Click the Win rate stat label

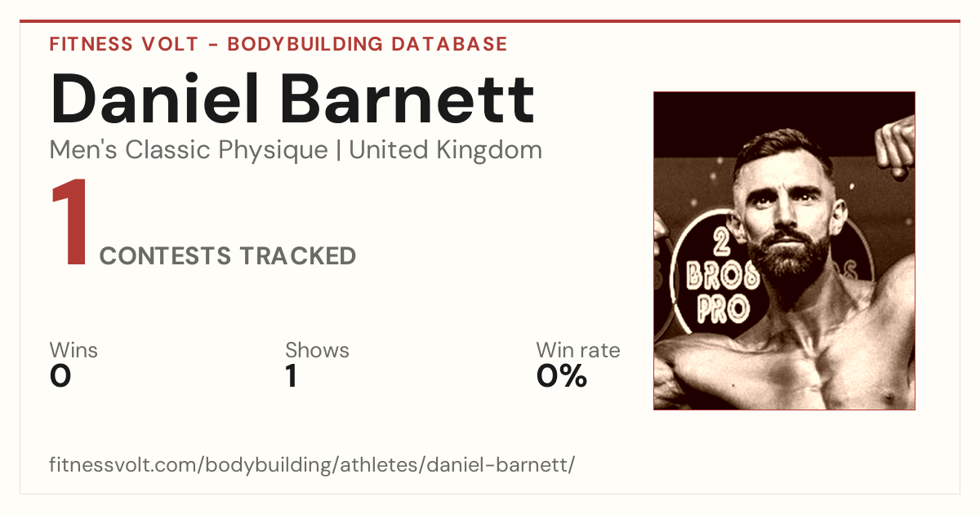coord(578,351)
